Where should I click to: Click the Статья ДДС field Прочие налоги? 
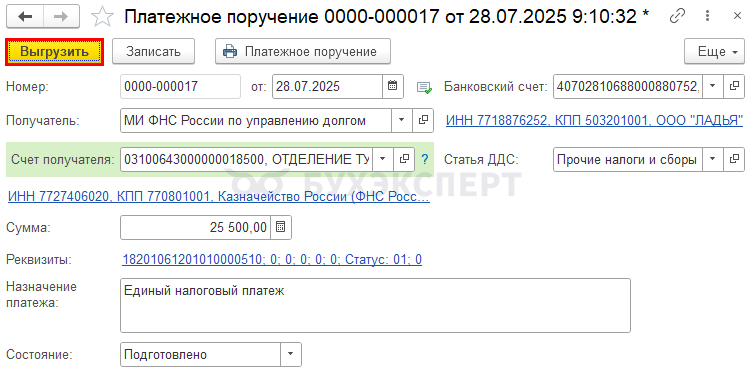pos(628,159)
